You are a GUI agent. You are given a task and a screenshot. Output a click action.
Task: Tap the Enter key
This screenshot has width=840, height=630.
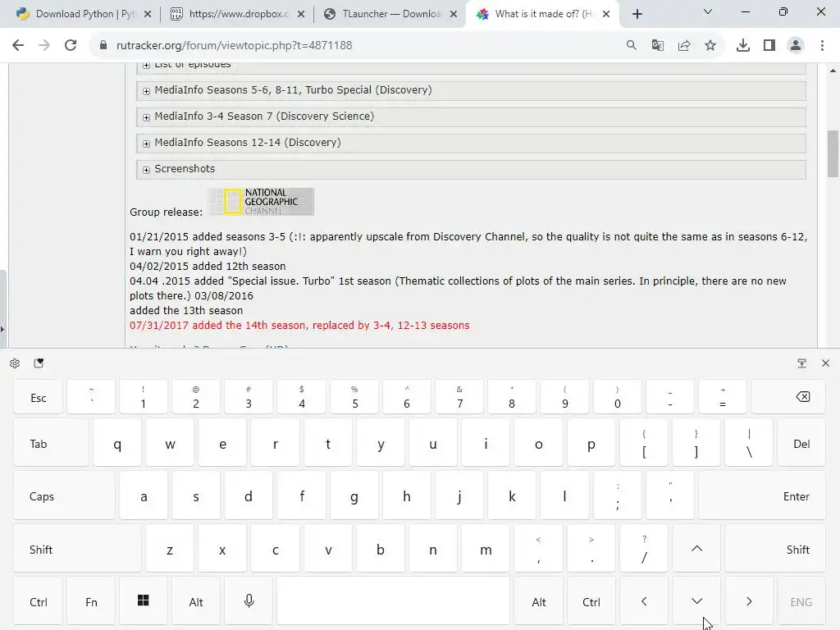762,496
